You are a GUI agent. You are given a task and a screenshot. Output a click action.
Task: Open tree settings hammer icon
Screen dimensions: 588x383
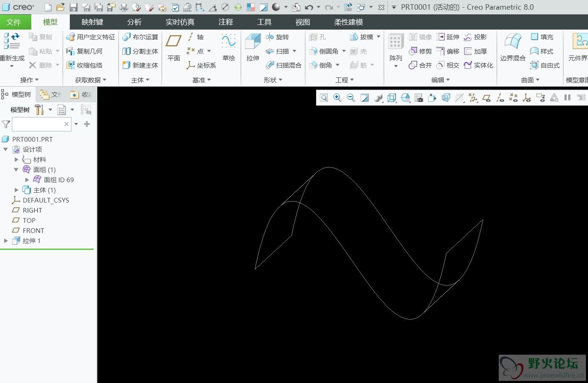39,110
